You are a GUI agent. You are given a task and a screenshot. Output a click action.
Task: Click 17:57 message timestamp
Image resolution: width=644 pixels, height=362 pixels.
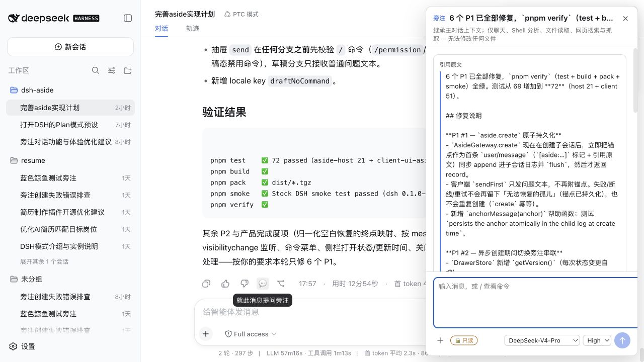point(307,284)
